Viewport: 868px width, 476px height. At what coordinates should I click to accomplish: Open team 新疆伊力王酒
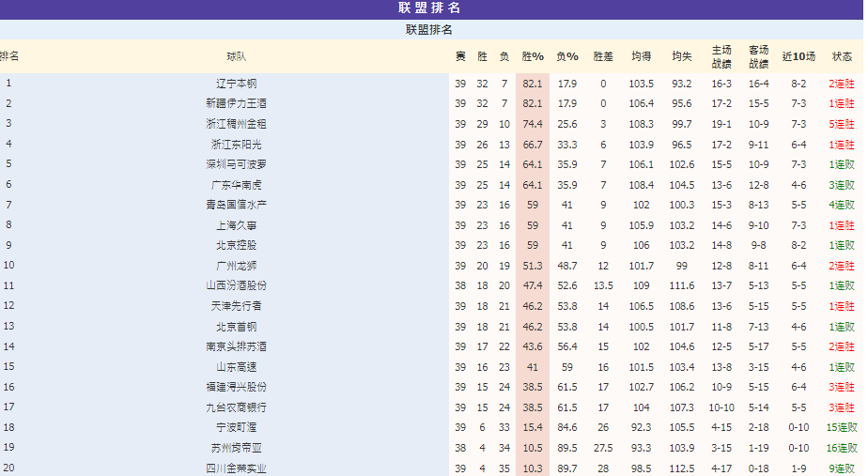click(x=237, y=103)
